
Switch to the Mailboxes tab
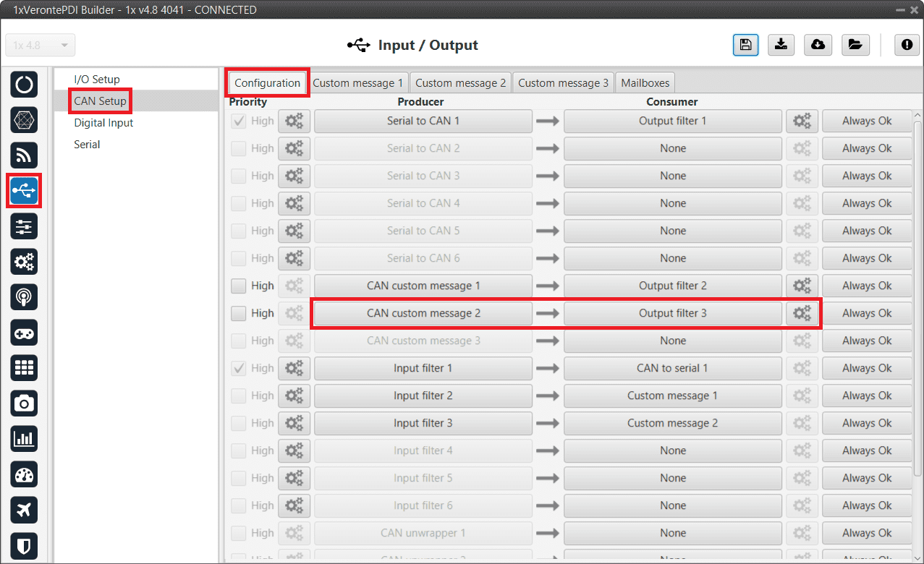click(x=645, y=82)
